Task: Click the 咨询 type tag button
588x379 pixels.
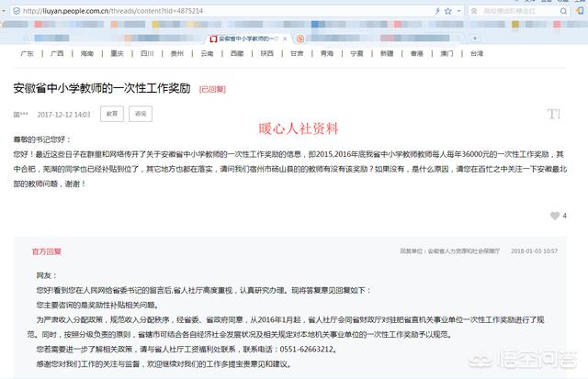Action: (x=141, y=114)
